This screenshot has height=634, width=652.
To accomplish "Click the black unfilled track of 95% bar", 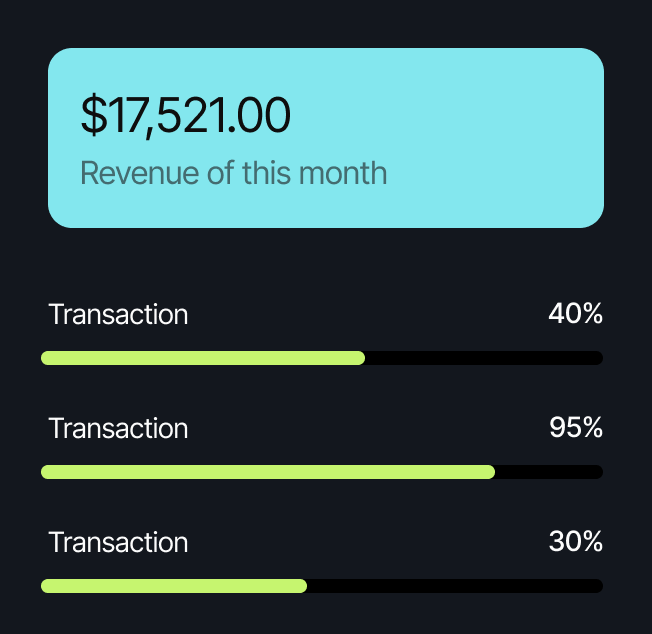I will [x=550, y=472].
